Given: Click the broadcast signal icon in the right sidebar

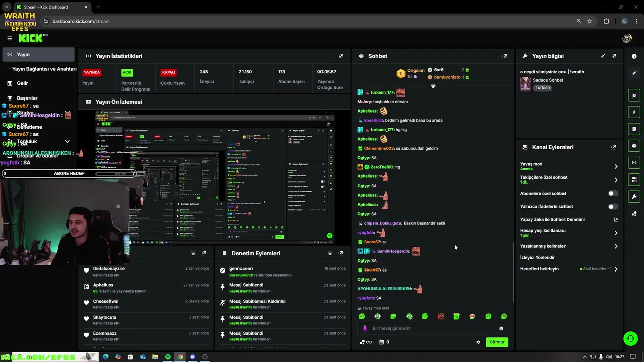Looking at the screenshot, I should coord(634,163).
